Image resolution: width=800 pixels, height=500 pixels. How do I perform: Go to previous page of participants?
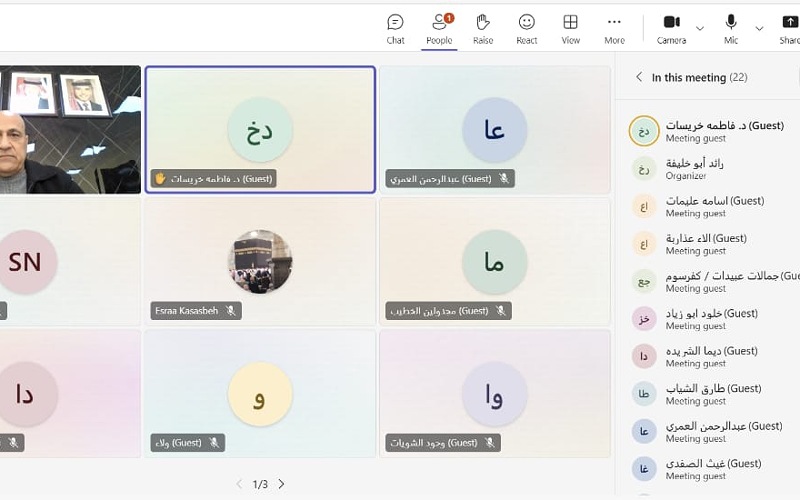coord(239,484)
